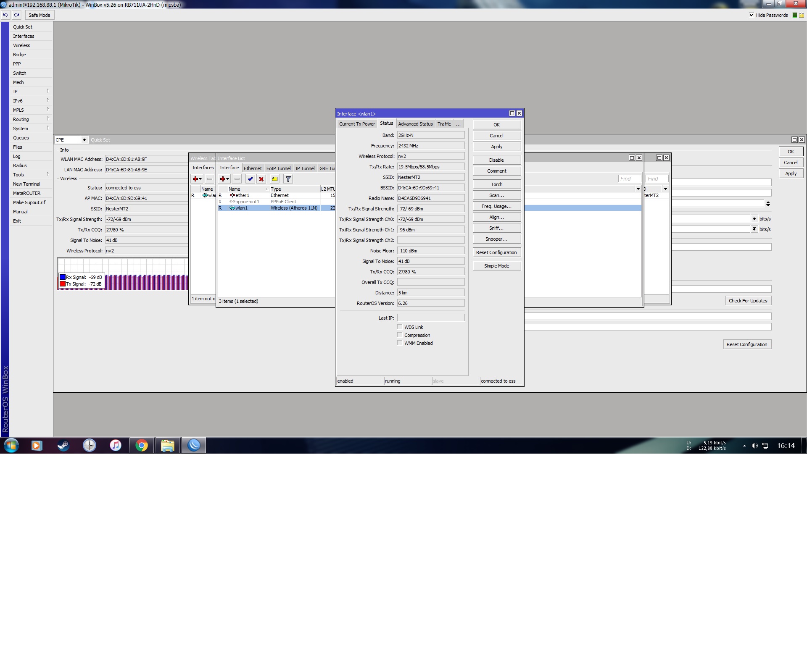Open Chrome from the taskbar
The height and width of the screenshot is (672, 807).
click(142, 445)
